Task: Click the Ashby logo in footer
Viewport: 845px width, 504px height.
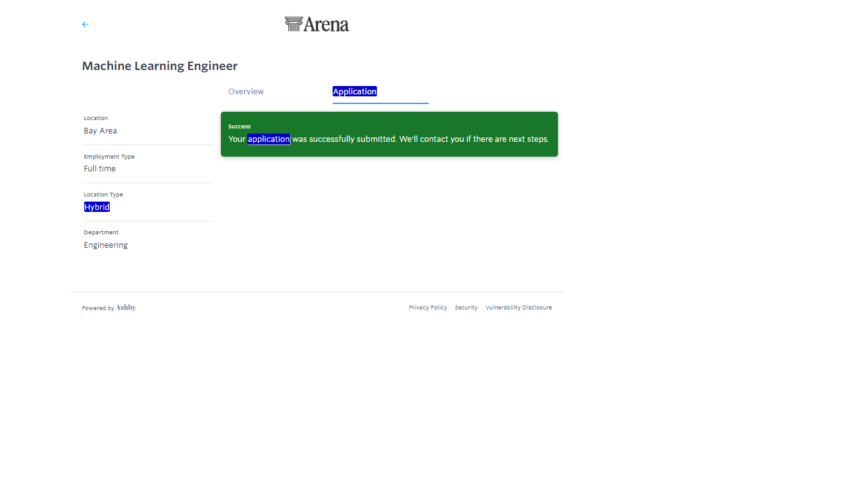Action: pyautogui.click(x=126, y=308)
